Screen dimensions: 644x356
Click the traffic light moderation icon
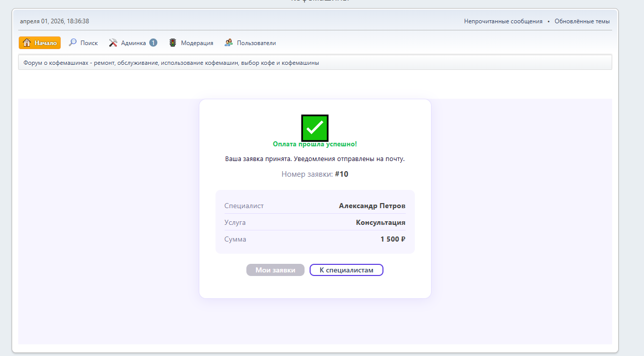(173, 43)
